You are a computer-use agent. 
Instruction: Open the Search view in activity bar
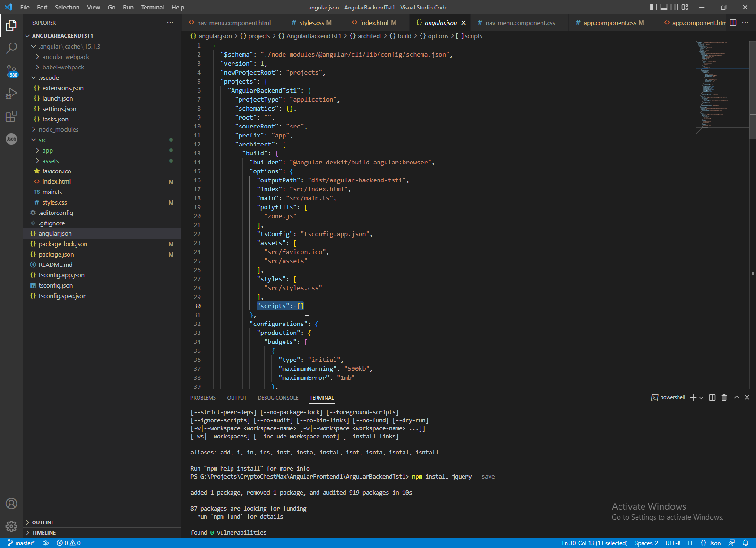(11, 48)
